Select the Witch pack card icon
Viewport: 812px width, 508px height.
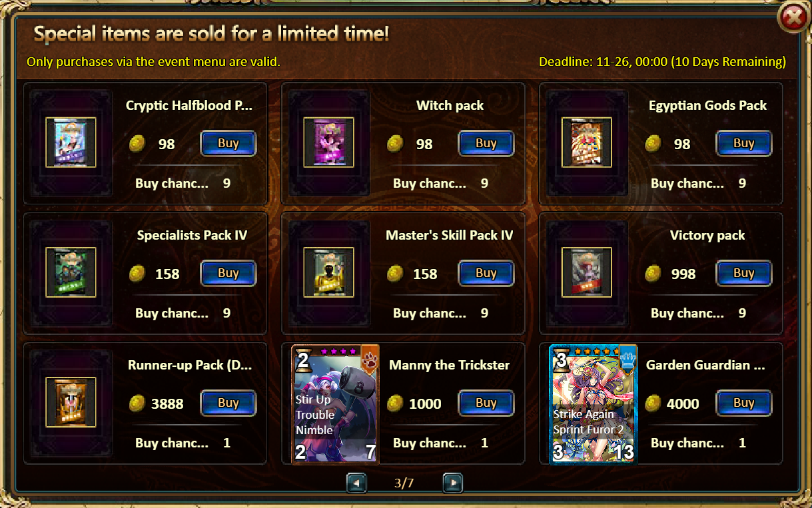point(328,142)
